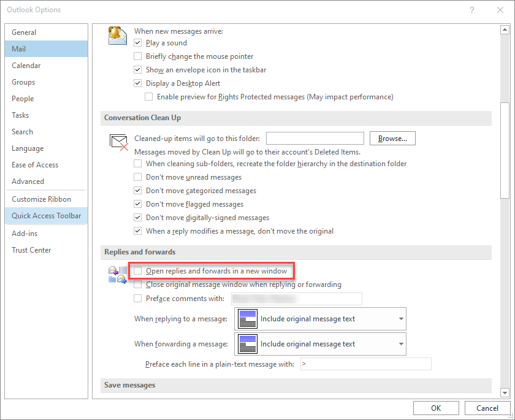The image size is (515, 420).
Task: Click the Help question mark icon
Action: pos(471,10)
